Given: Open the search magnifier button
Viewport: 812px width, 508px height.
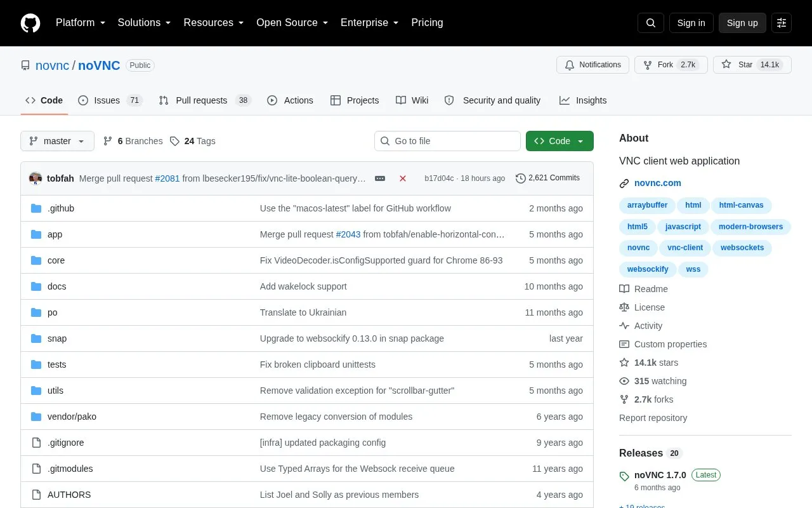Looking at the screenshot, I should click(x=651, y=23).
